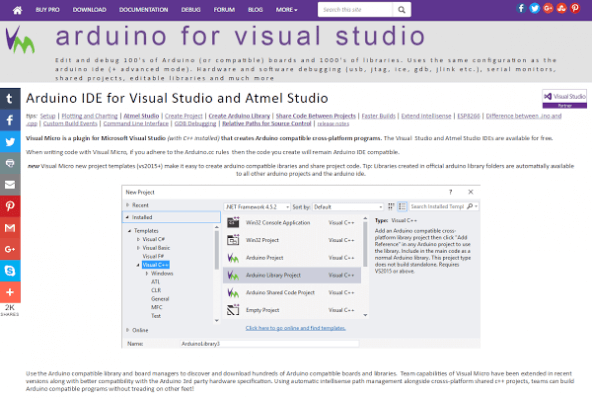Open more share options plus button
Viewport: 592px width, 398px height.
[x=10, y=292]
